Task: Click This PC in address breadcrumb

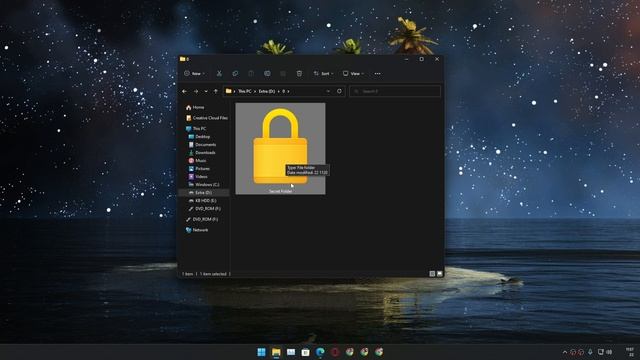Action: point(245,91)
